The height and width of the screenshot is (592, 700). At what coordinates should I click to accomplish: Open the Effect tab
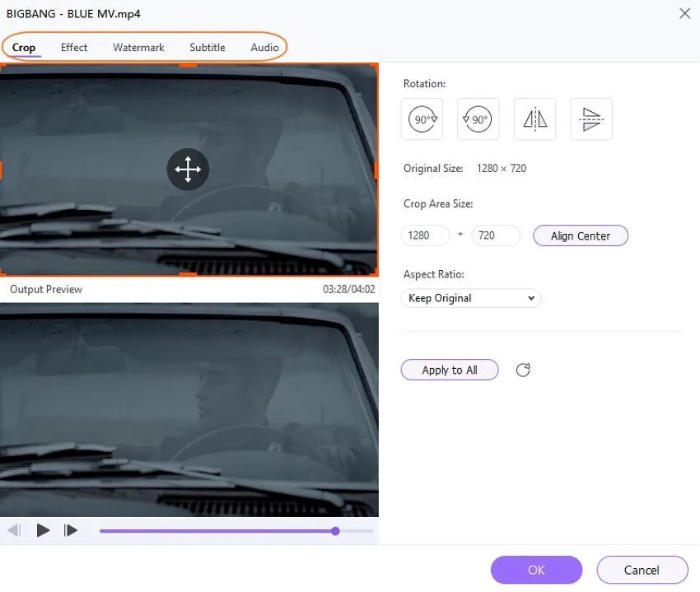[74, 47]
